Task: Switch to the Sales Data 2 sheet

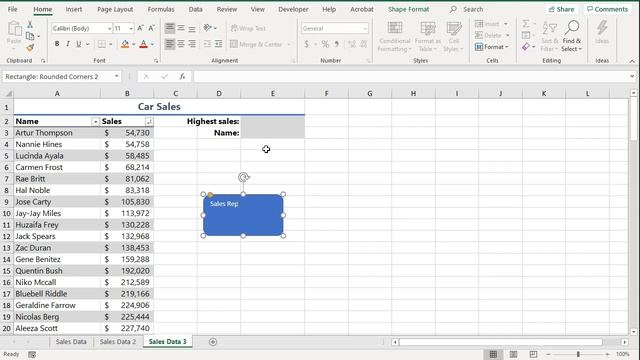Action: coord(118,342)
